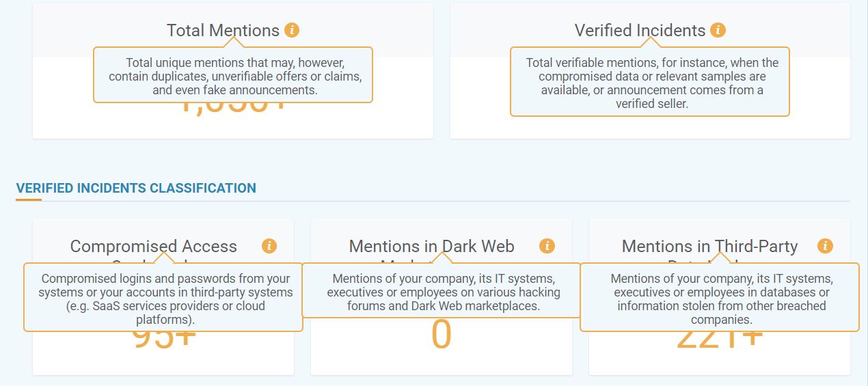Viewport: 868px width, 386px height.
Task: Open info icon for Compromised Access card
Action: pyautogui.click(x=269, y=246)
